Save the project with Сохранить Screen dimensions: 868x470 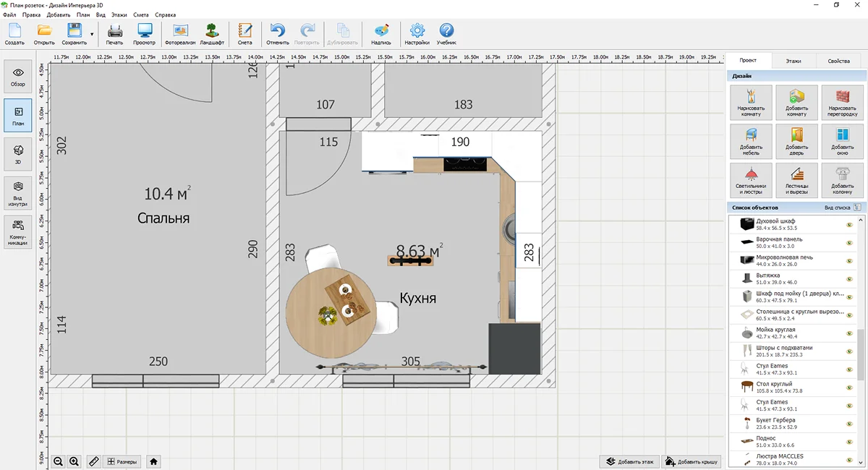[x=74, y=34]
